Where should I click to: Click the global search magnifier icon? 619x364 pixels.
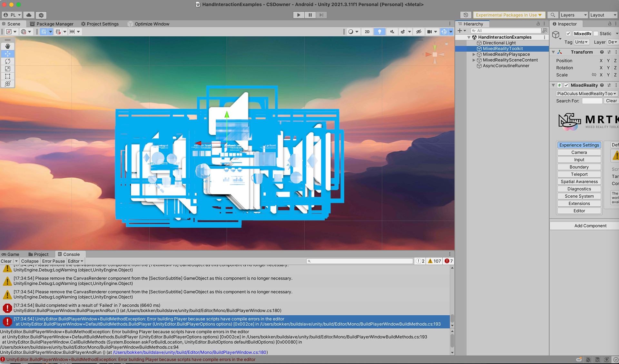pos(553,15)
